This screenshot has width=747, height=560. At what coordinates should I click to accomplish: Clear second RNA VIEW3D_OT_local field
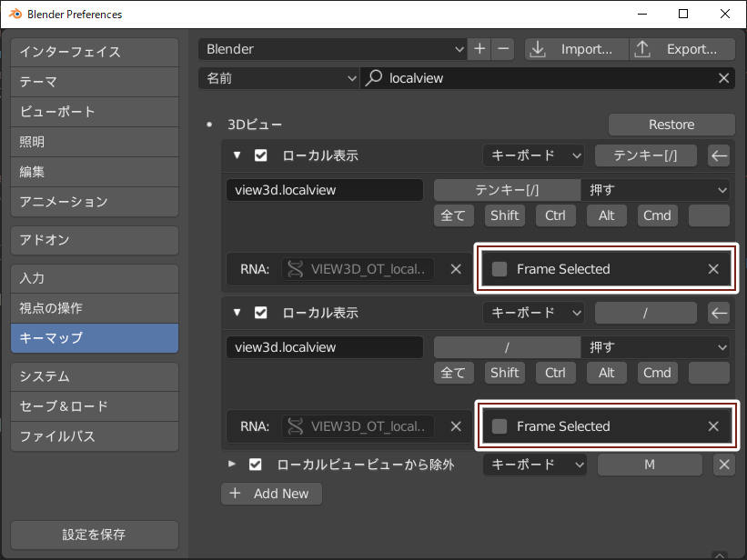click(456, 426)
